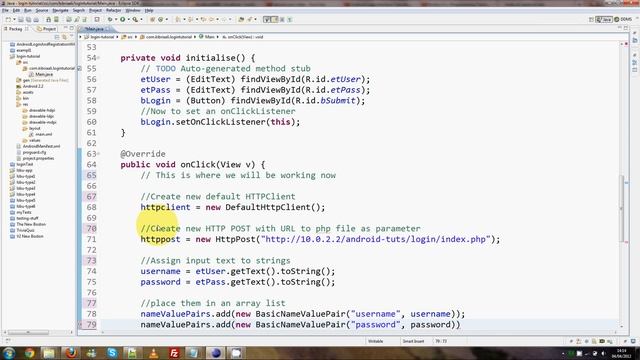Viewport: 640px width, 360px height.
Task: Click the Writable status bar entry
Action: coord(376,341)
